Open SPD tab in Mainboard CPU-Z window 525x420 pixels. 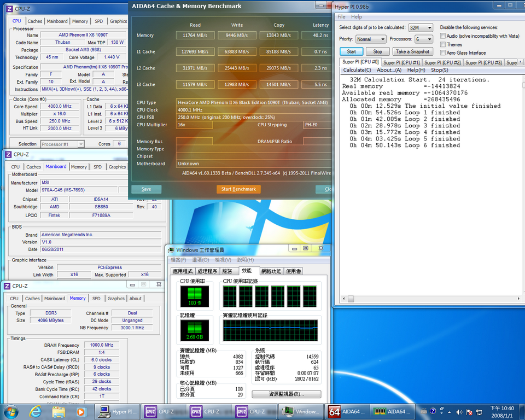coord(97,167)
